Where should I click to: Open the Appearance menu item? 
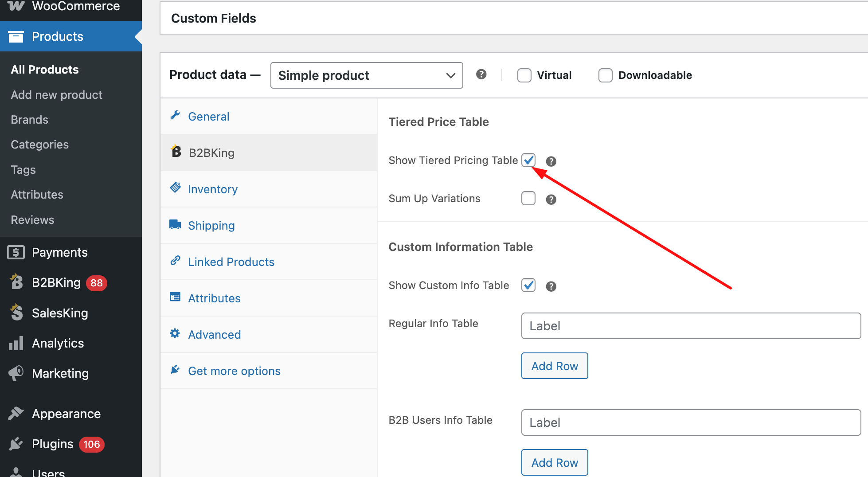pos(71,414)
